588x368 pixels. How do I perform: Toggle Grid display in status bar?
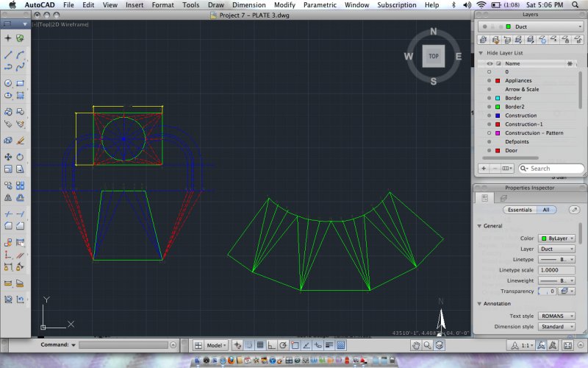[260, 345]
